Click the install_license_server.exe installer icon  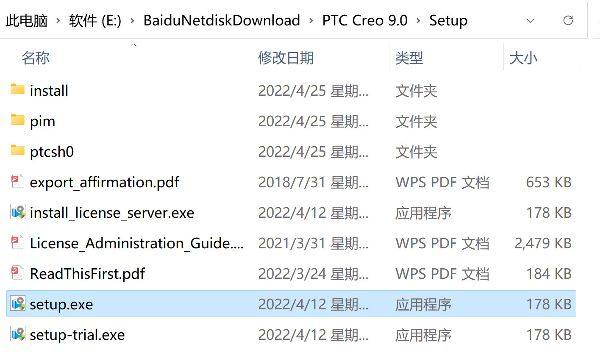point(18,212)
